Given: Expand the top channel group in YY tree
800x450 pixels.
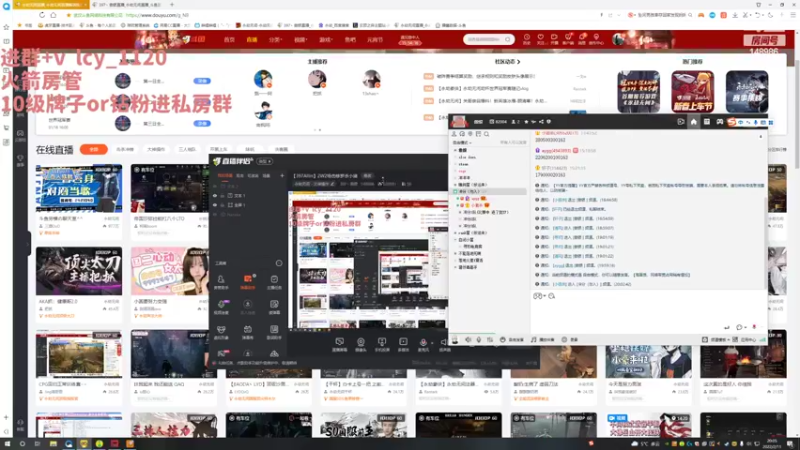Looking at the screenshot, I should pyautogui.click(x=456, y=151).
